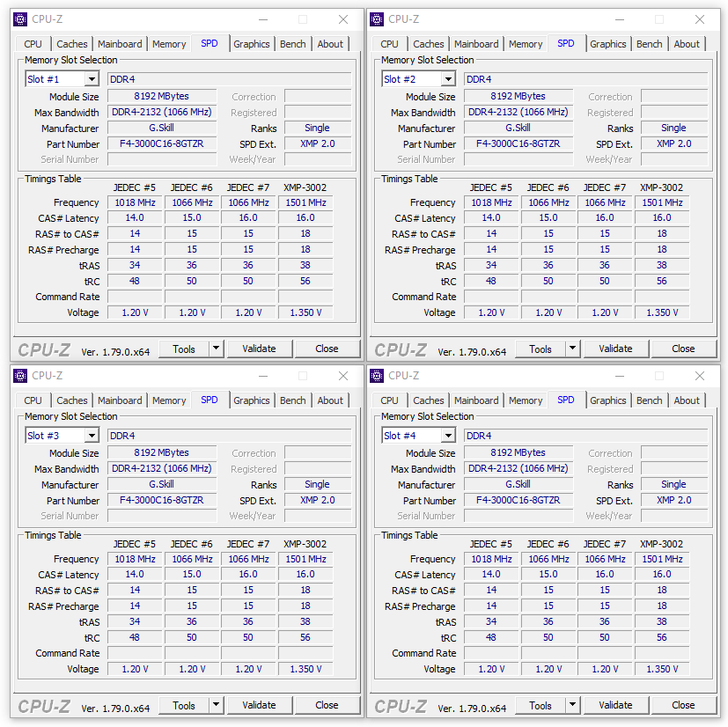Switch to CPU tab in Slot #2 window
Screen dimensions: 728x727
point(390,44)
